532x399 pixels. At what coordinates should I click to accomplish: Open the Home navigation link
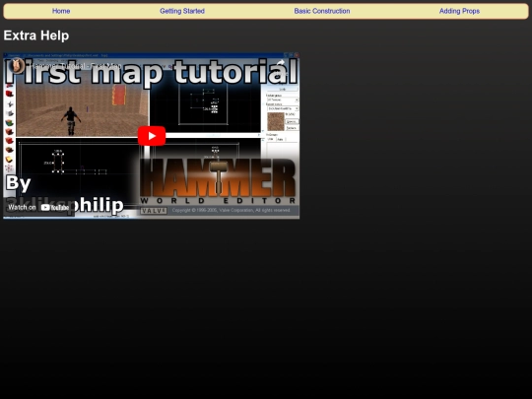pyautogui.click(x=61, y=11)
